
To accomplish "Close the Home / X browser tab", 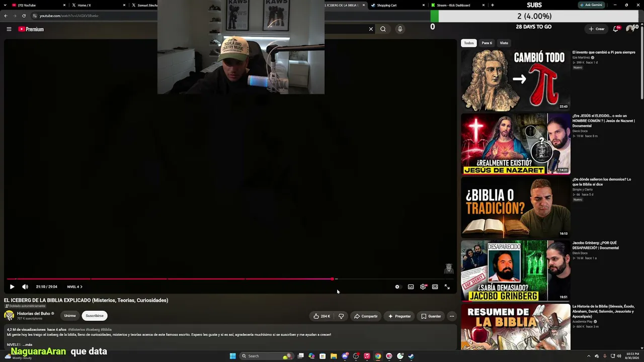I will click(x=124, y=5).
